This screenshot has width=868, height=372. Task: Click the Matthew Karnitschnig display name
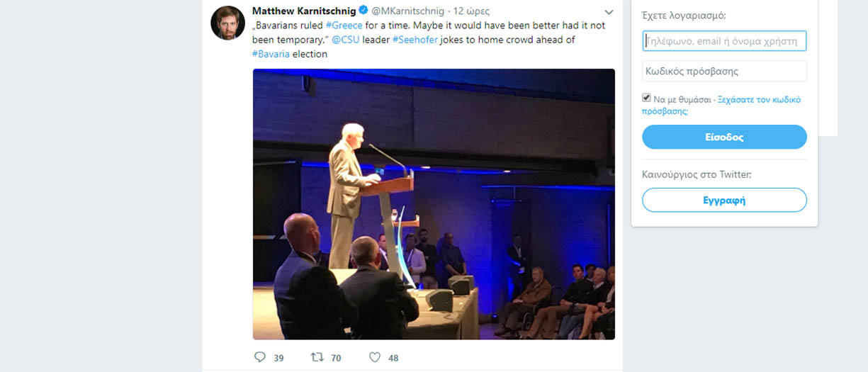[304, 11]
